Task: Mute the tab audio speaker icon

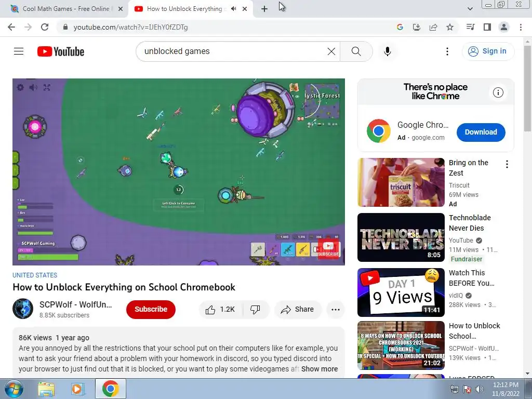Action: click(x=233, y=9)
